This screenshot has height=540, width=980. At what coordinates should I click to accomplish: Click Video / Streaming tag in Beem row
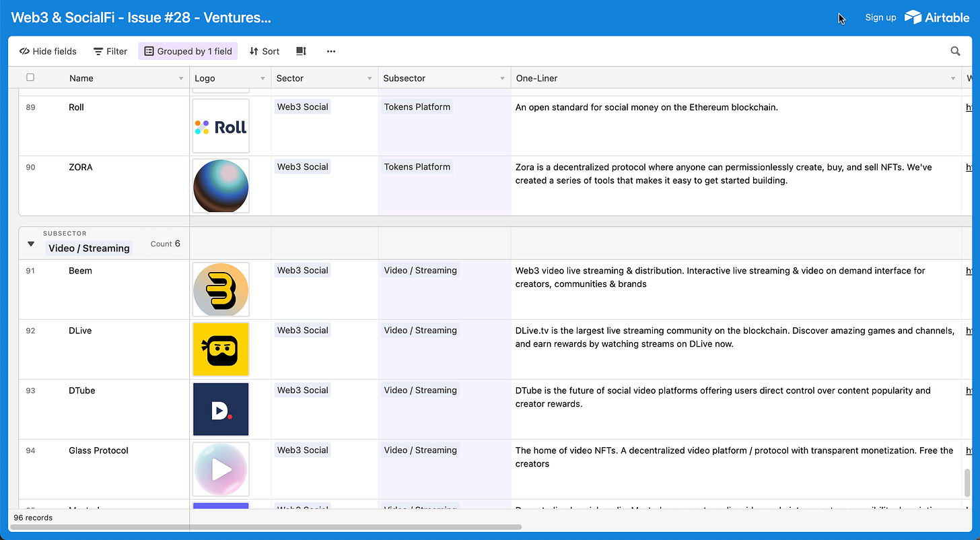pos(421,271)
